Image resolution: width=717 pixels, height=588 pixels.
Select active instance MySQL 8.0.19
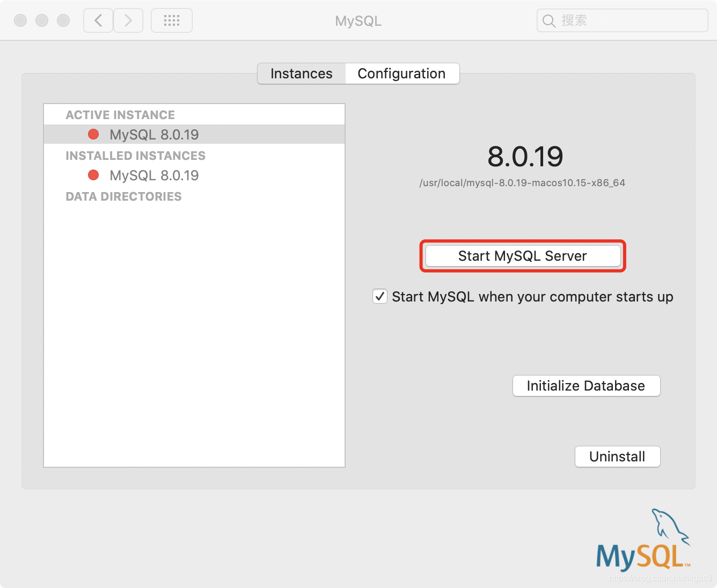(194, 134)
